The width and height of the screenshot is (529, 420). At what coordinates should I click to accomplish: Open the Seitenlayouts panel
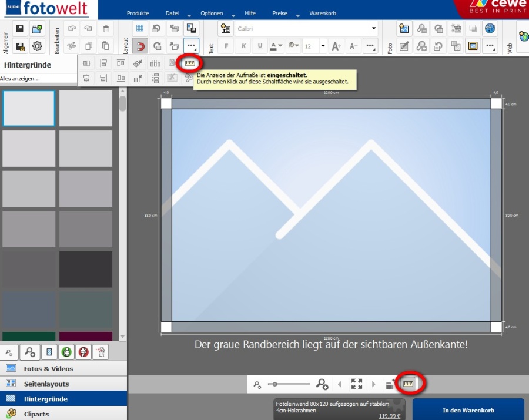46,384
